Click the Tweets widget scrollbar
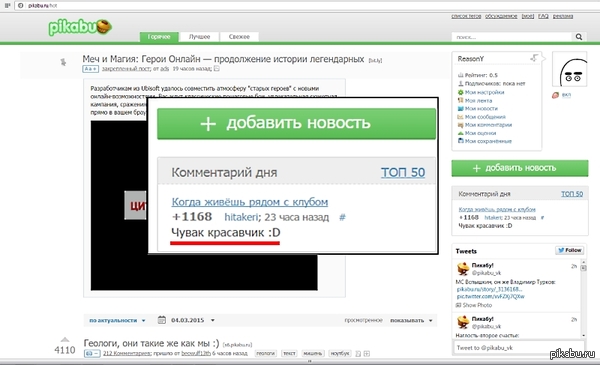Viewport: 600px width, 365px height. pyautogui.click(x=583, y=298)
